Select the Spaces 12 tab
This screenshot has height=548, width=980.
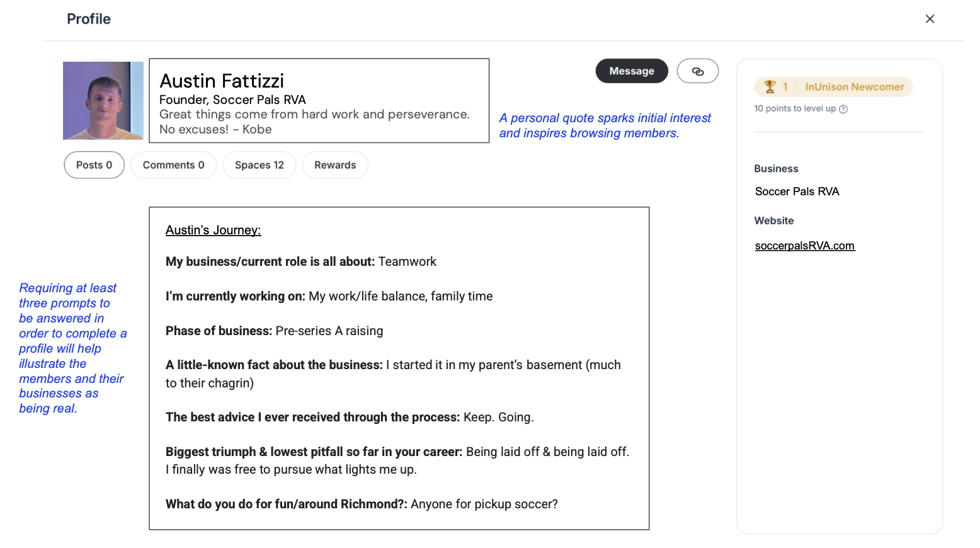(x=259, y=165)
